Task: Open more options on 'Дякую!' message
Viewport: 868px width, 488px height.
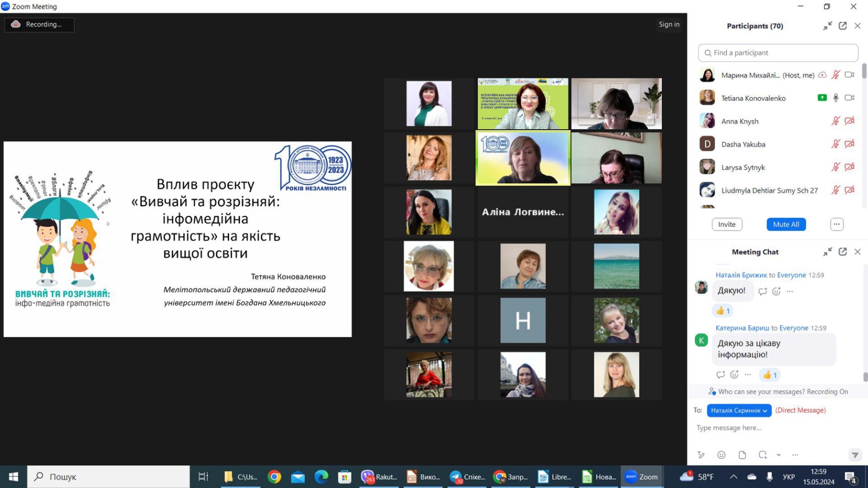Action: 790,291
